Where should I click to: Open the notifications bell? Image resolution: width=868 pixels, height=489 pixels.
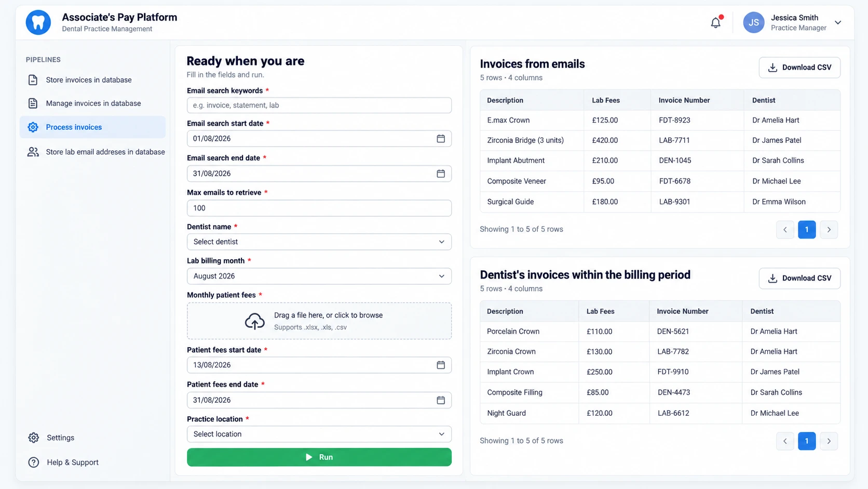click(x=716, y=22)
